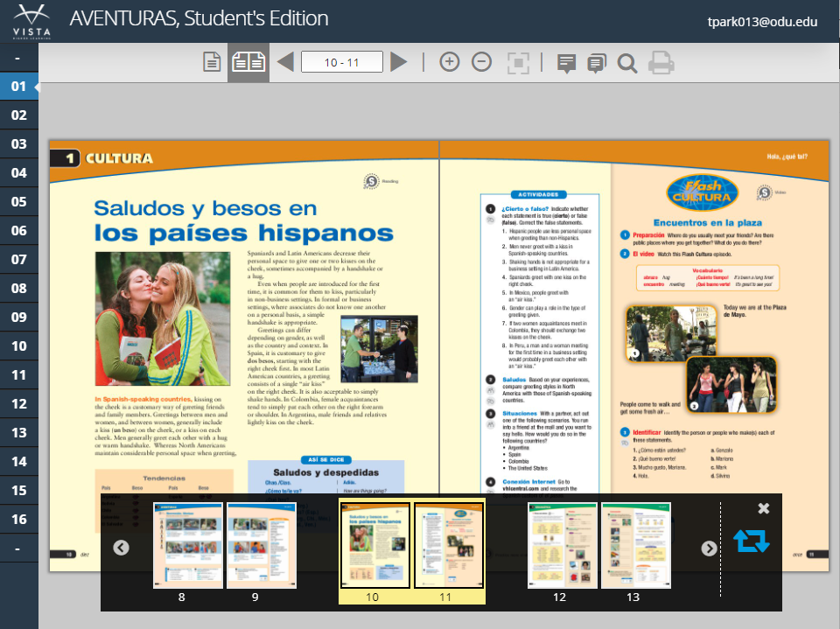This screenshot has width=840, height=629.
Task: Select chapter 16 in the sidebar
Action: click(19, 520)
